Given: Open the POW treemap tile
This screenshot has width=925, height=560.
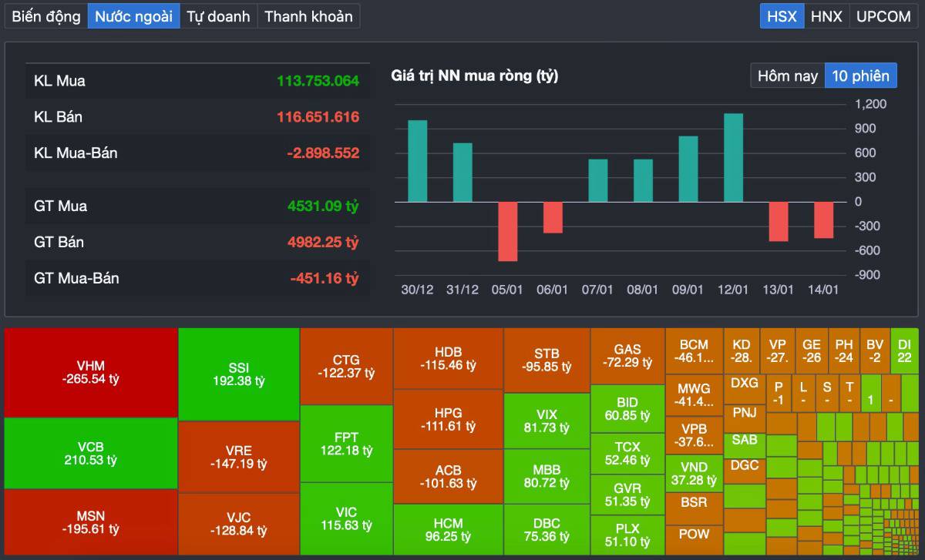Looking at the screenshot, I should click(x=694, y=539).
